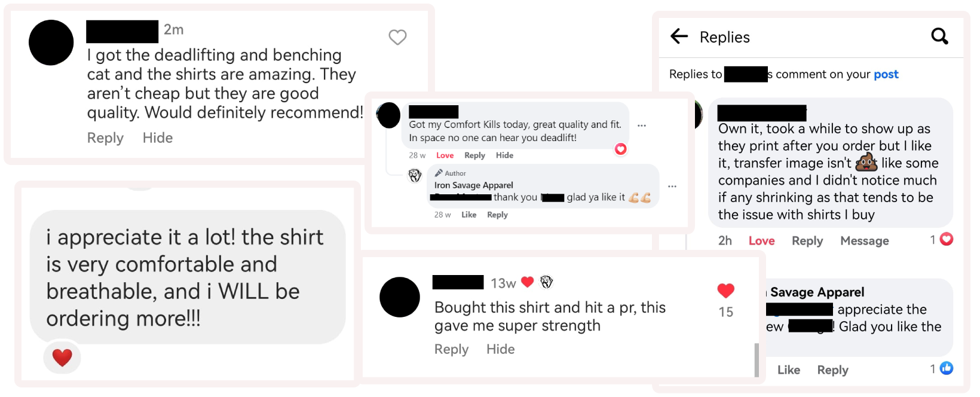980x397 pixels.
Task: Open search with the magnifier icon
Action: pyautogui.click(x=940, y=36)
